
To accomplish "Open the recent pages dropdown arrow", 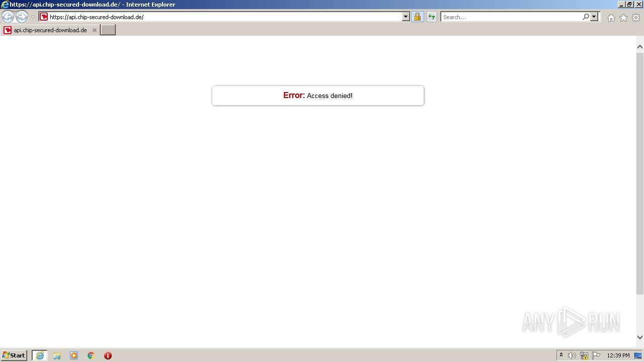I will click(x=33, y=17).
